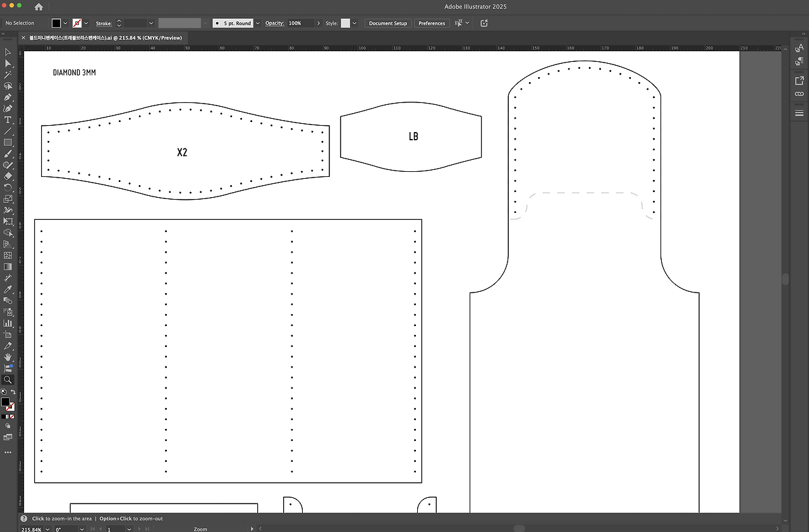Image resolution: width=809 pixels, height=532 pixels.
Task: Choose the Perspective Grid tool
Action: coord(8,245)
